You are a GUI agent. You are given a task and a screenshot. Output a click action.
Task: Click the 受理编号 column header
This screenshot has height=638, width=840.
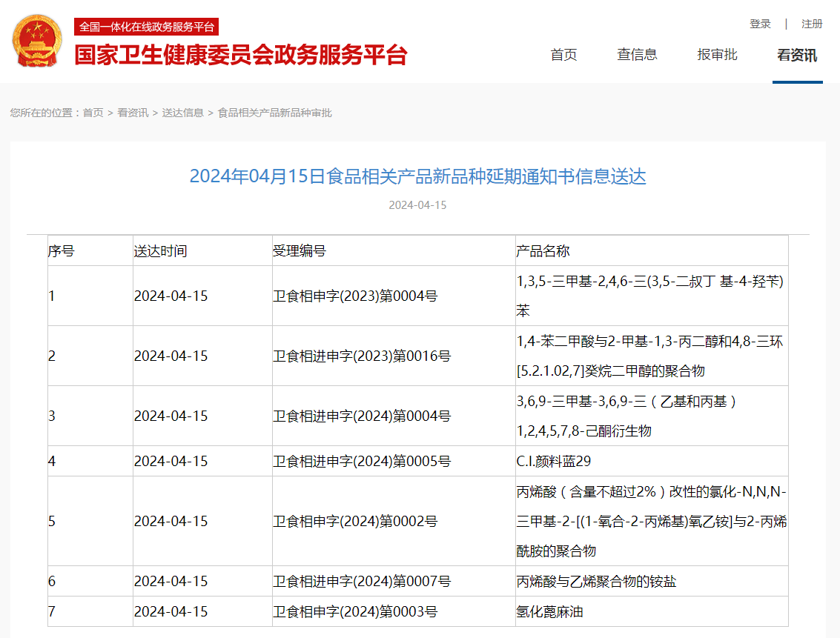pos(299,251)
